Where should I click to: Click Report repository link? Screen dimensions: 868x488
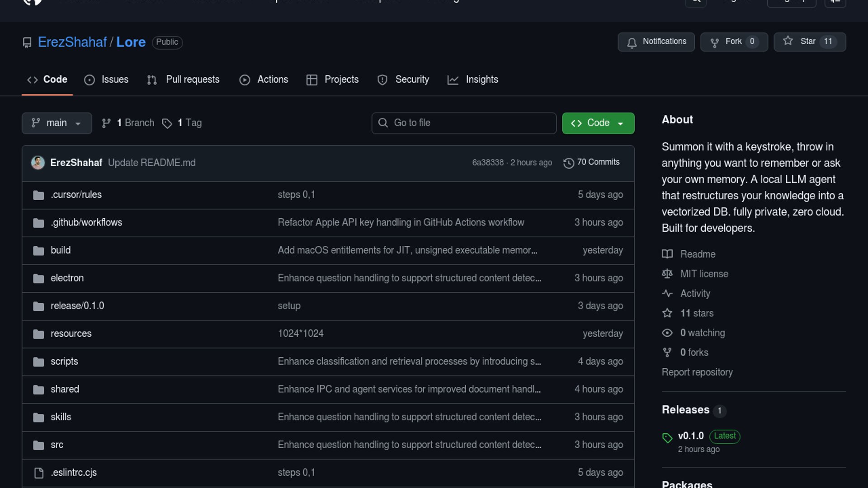697,372
